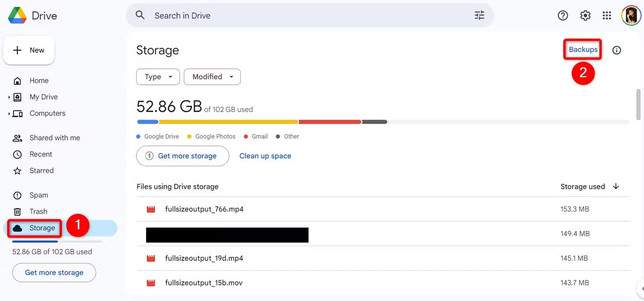Screen dimensions: 644x301
Task: Open the Modified filter dropdown
Action: click(212, 77)
